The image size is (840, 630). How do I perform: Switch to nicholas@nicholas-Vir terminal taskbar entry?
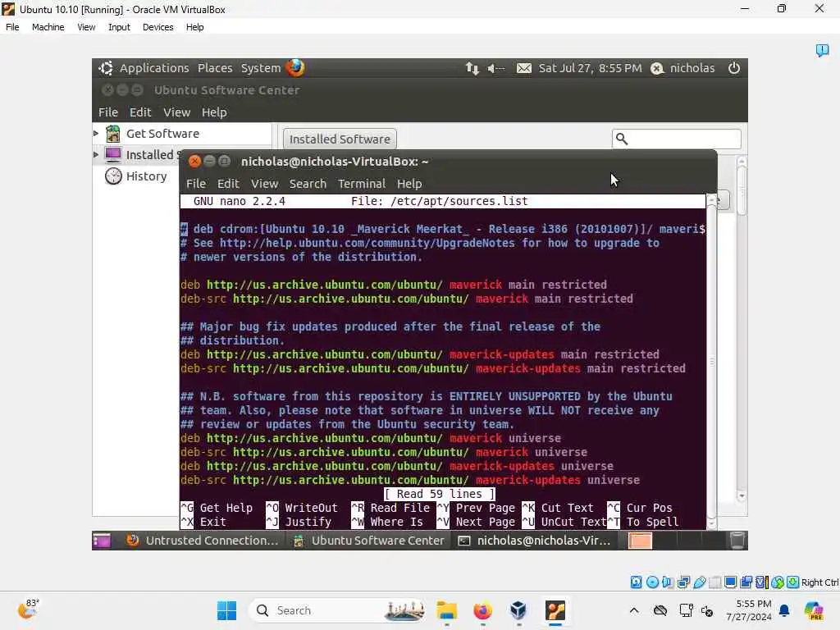pyautogui.click(x=536, y=541)
